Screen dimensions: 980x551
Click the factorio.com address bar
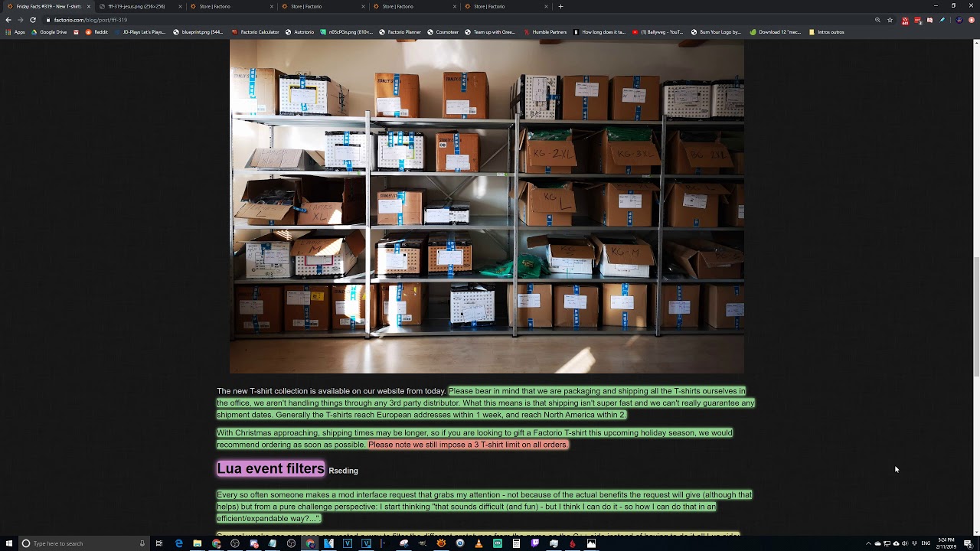(x=459, y=20)
